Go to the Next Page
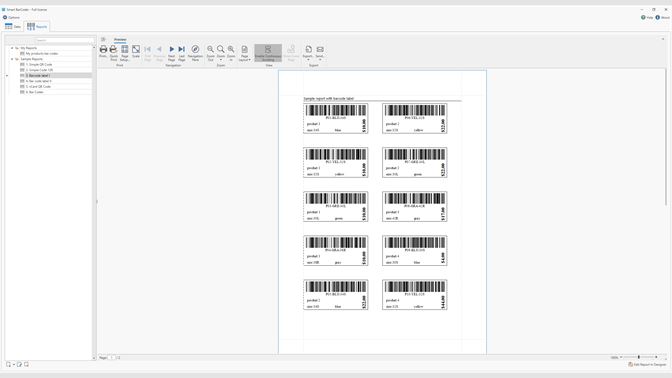 171,53
